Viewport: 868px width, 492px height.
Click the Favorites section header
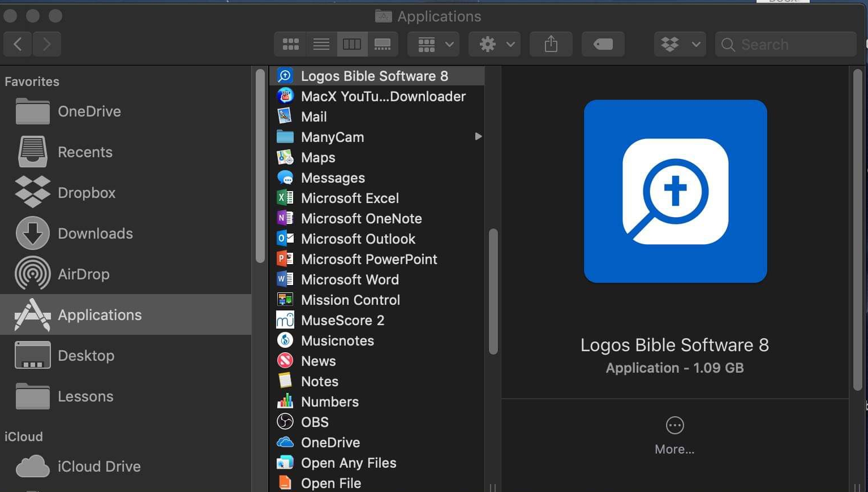coord(32,81)
